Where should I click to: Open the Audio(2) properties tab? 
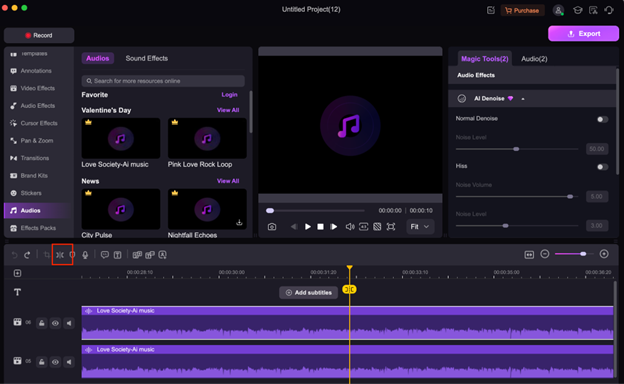[x=534, y=59]
